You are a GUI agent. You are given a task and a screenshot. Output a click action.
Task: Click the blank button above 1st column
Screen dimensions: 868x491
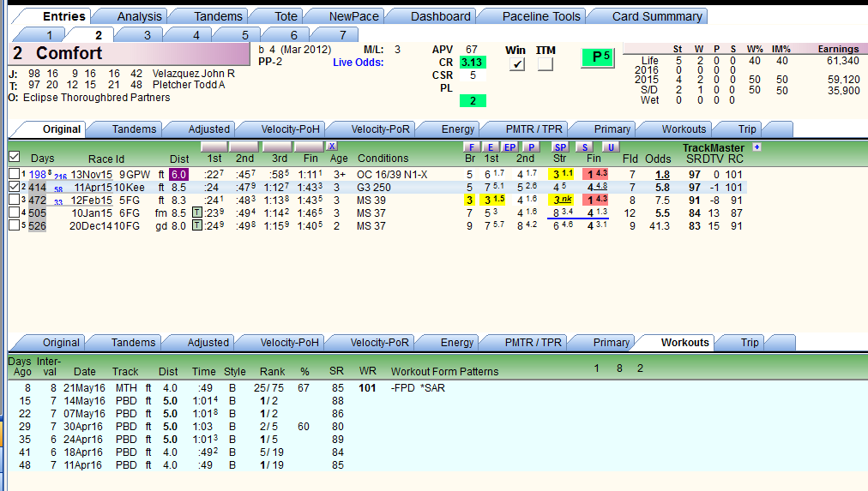[x=214, y=147]
